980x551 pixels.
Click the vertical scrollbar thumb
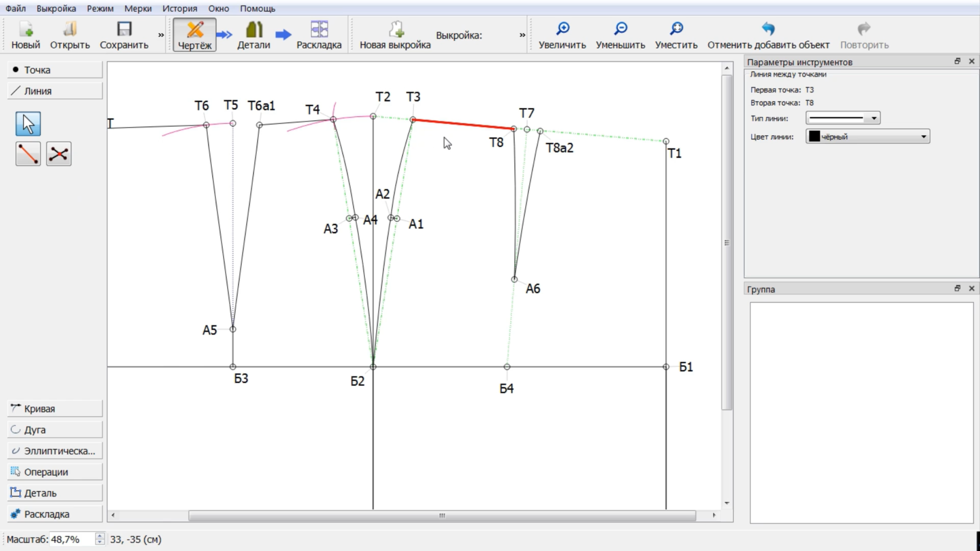727,242
